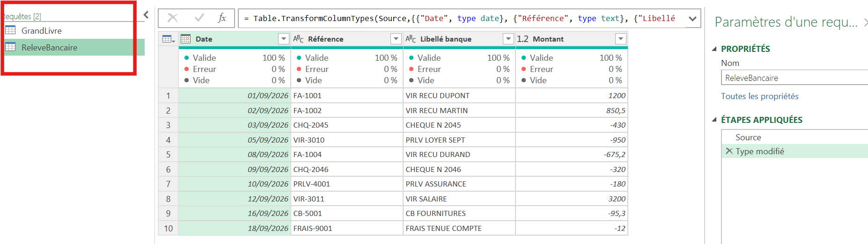Select Montant cell -95,3
The height and width of the screenshot is (244, 868).
[x=572, y=213]
